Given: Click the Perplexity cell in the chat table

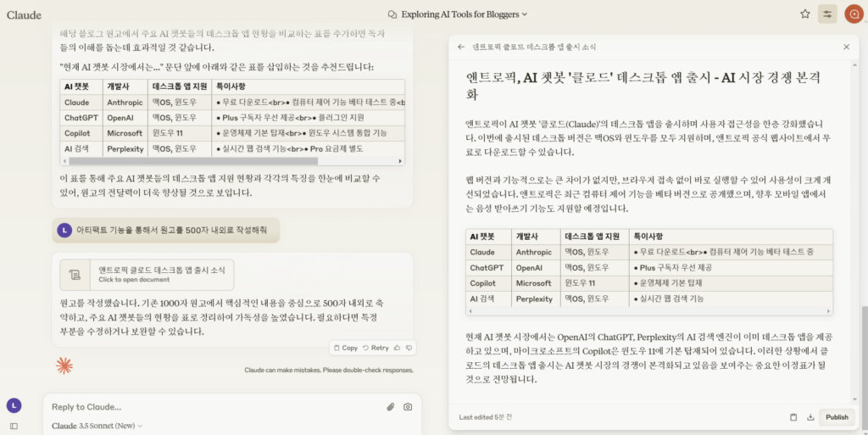Looking at the screenshot, I should point(125,149).
